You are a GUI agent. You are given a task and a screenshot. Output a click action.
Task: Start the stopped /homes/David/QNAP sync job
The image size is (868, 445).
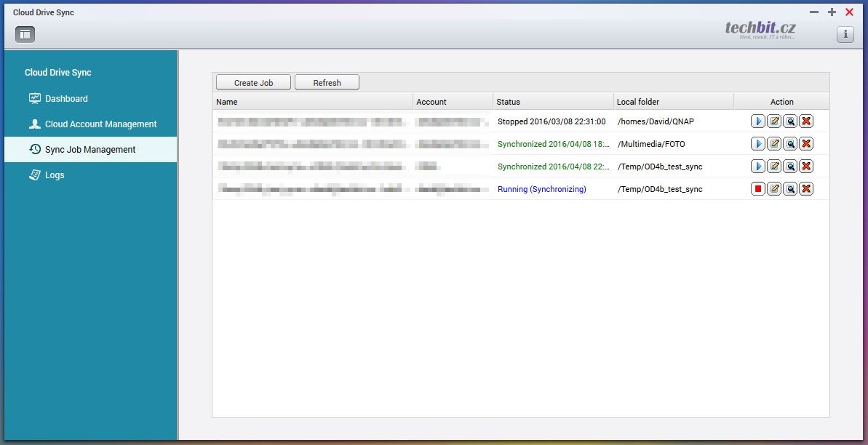click(x=758, y=121)
